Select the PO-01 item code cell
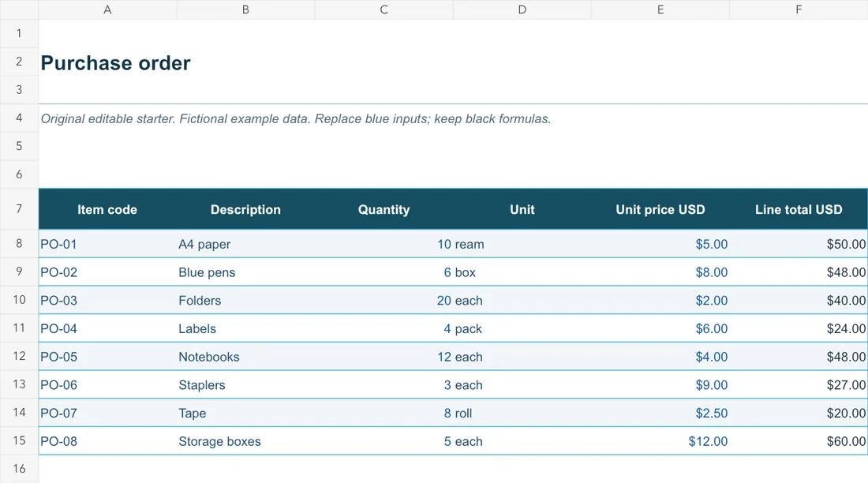Viewport: 868px width, 483px height. 107,244
